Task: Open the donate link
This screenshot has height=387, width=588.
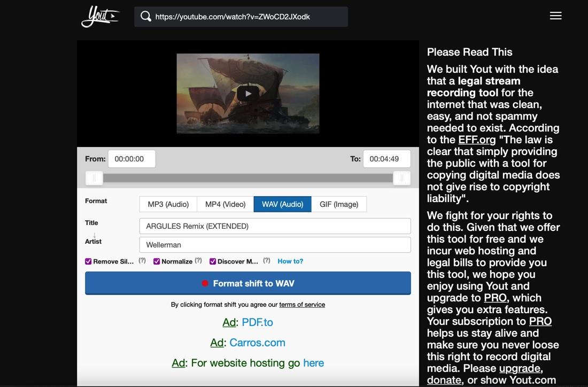Action: pyautogui.click(x=444, y=380)
